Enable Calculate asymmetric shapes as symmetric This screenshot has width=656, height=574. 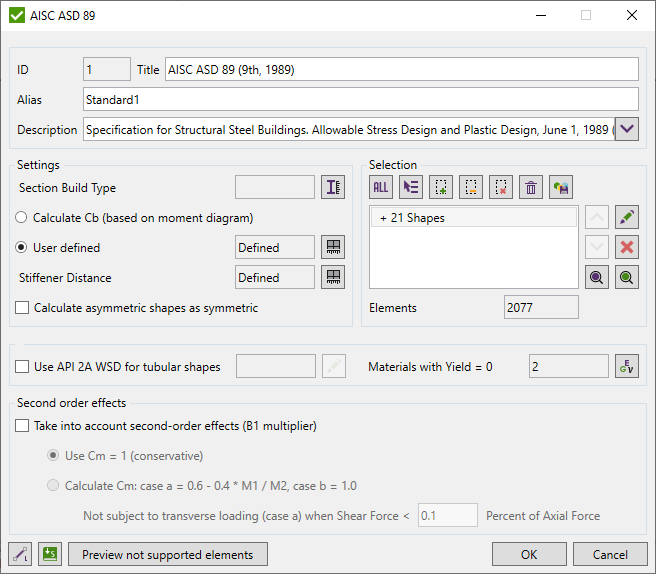click(23, 308)
